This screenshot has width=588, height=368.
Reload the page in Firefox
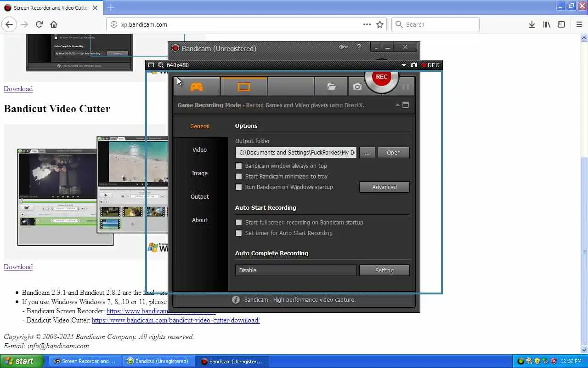coord(39,24)
